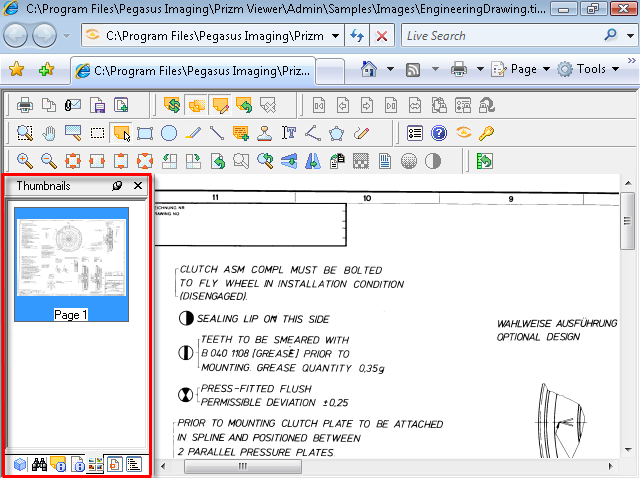Select the Pan hand tool
This screenshot has width=640, height=478.
(x=49, y=133)
